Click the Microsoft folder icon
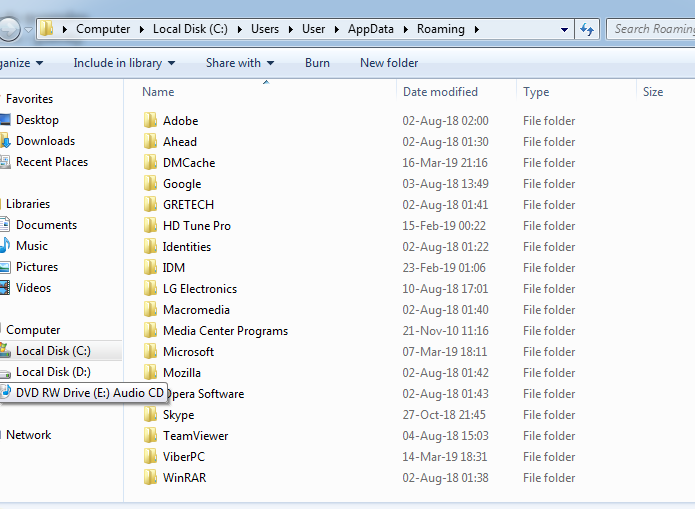Image resolution: width=695 pixels, height=509 pixels. click(x=150, y=351)
